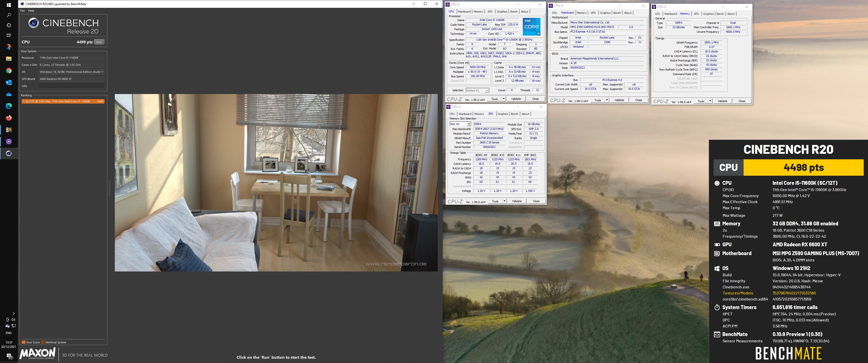The image size is (868, 363).
Task: Click the Intel Core i5 logo in CPU-Z
Action: [x=531, y=27]
